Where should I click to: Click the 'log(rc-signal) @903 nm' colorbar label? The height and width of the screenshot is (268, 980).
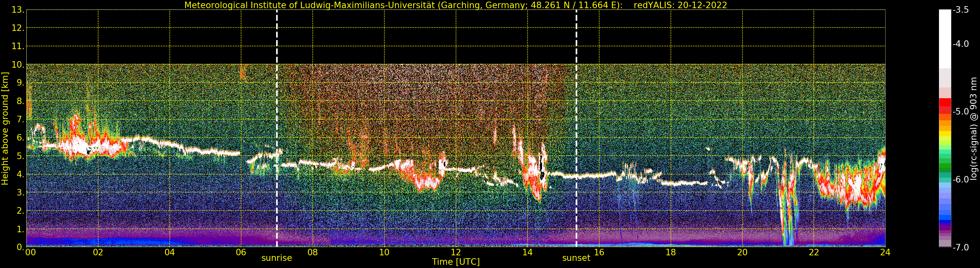click(973, 128)
